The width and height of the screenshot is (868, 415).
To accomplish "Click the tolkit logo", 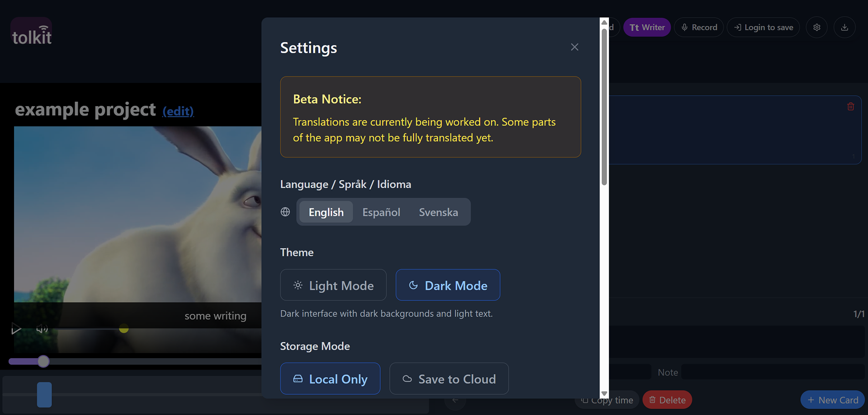I will tap(32, 33).
